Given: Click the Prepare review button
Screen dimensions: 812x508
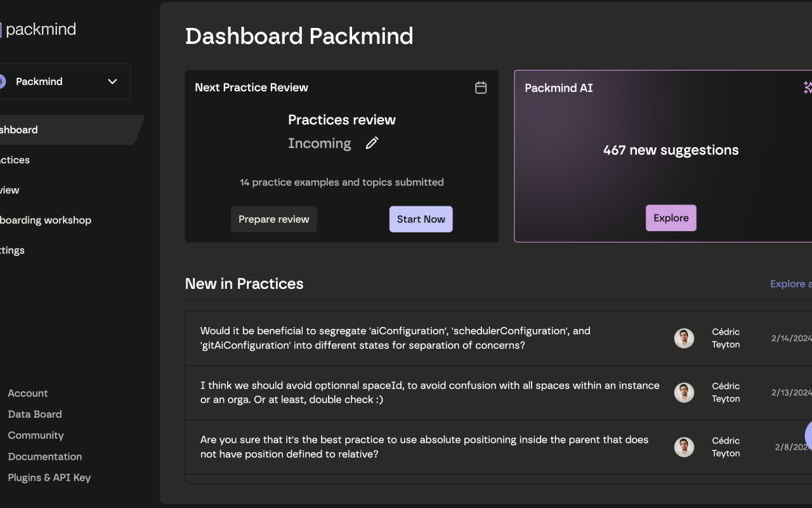Looking at the screenshot, I should (274, 218).
